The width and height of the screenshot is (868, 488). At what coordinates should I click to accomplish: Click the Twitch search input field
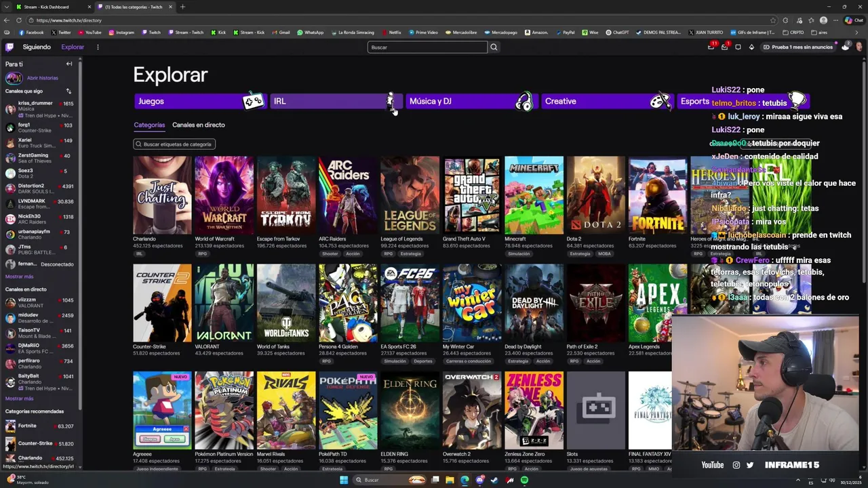coord(427,47)
